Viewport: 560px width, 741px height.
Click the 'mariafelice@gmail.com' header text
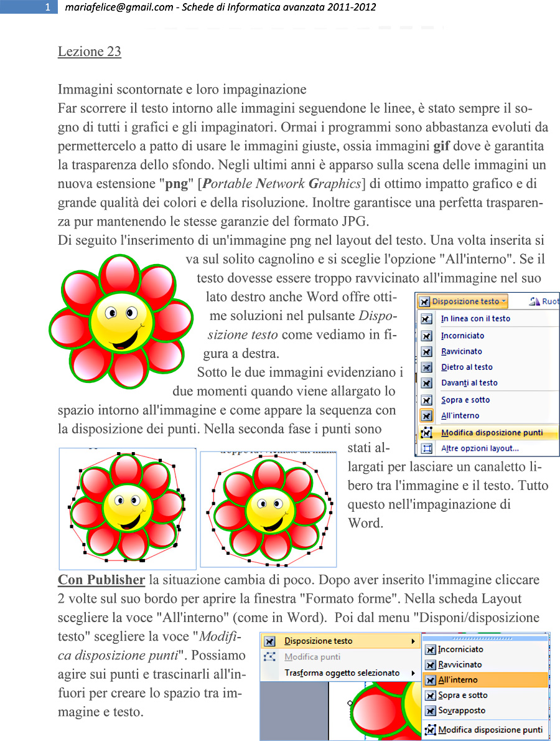click(x=119, y=7)
